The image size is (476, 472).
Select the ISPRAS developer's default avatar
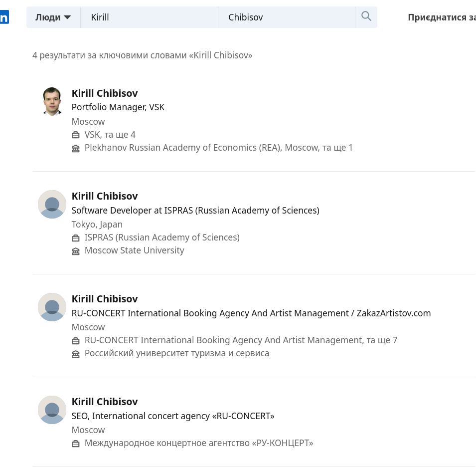pos(52,204)
